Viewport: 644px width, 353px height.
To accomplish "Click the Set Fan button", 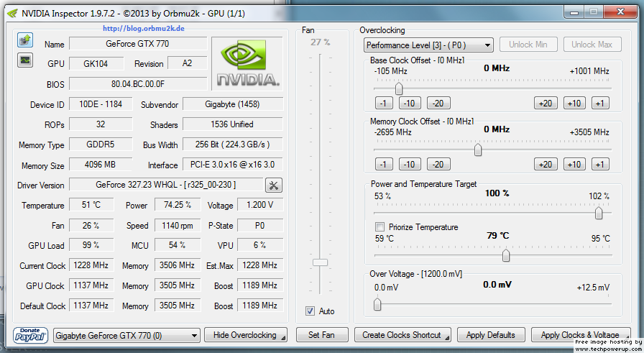I will [321, 335].
